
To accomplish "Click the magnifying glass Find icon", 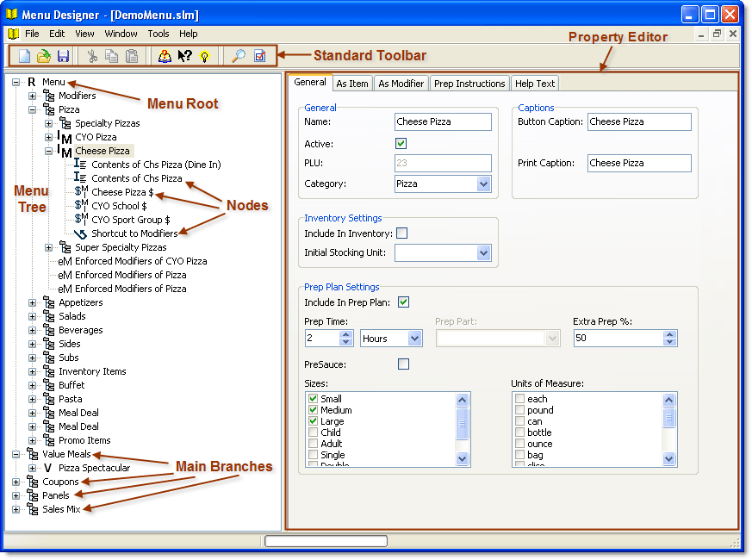I will [x=239, y=57].
